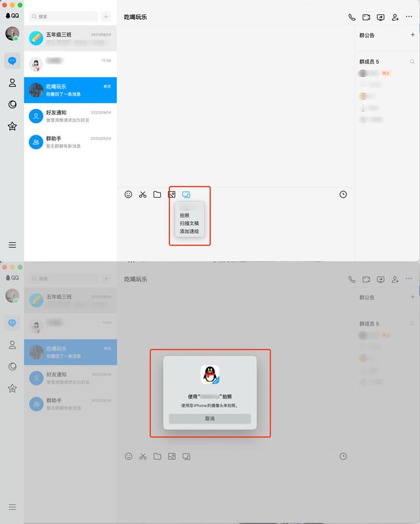The width and height of the screenshot is (420, 524).
Task: Start a video call in 吃喝玩乐 group
Action: (x=366, y=17)
